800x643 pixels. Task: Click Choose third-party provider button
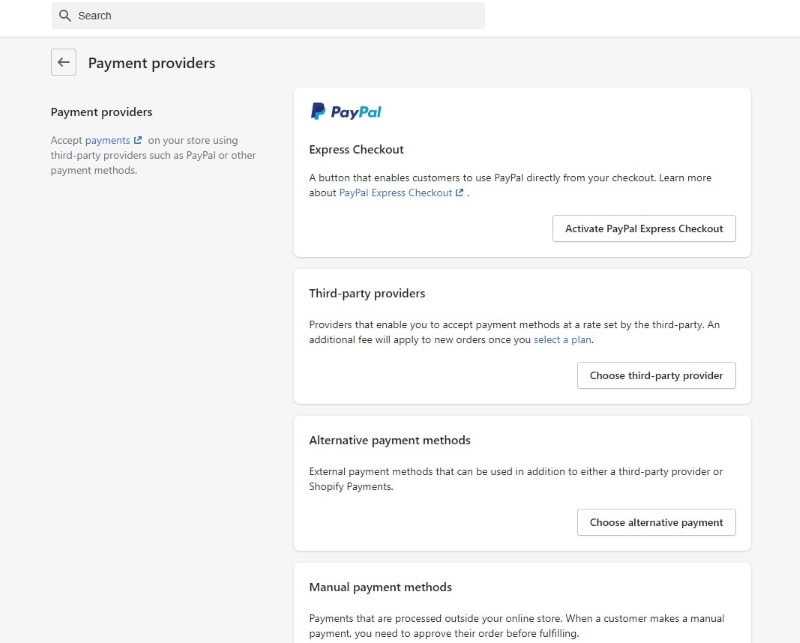656,376
